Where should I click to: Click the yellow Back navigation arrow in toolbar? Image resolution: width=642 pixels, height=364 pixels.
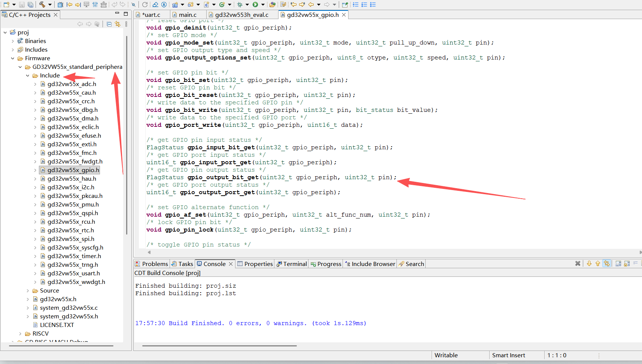[311, 4]
